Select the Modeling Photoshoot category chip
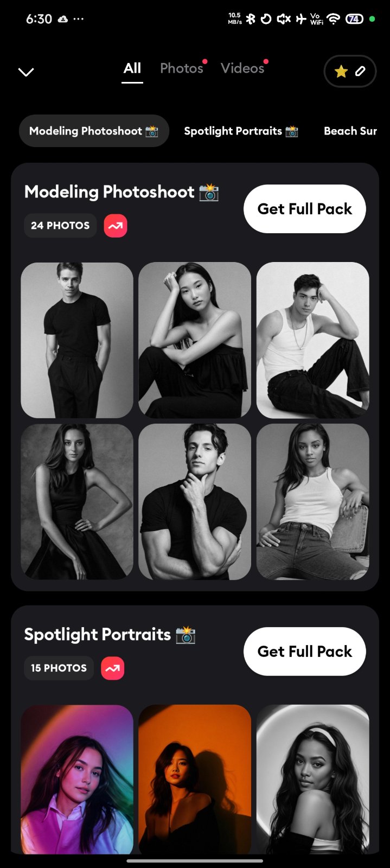The image size is (390, 868). point(94,131)
